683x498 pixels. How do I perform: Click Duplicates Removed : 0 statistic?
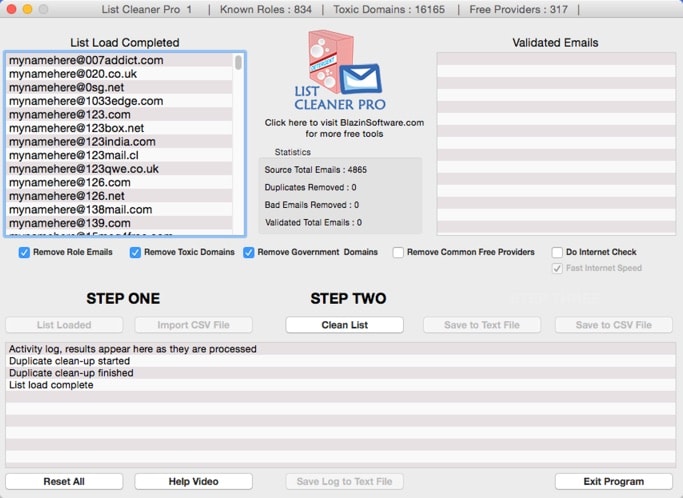click(311, 187)
